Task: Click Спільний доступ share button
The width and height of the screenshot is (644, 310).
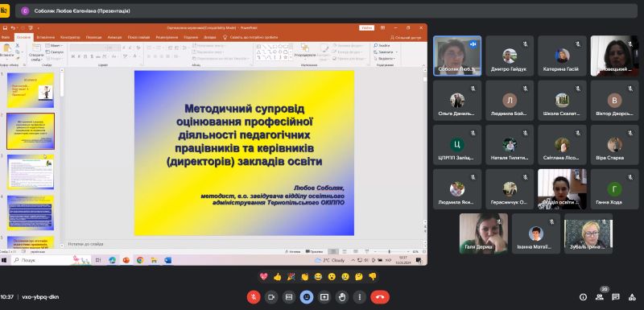Action: (x=406, y=37)
